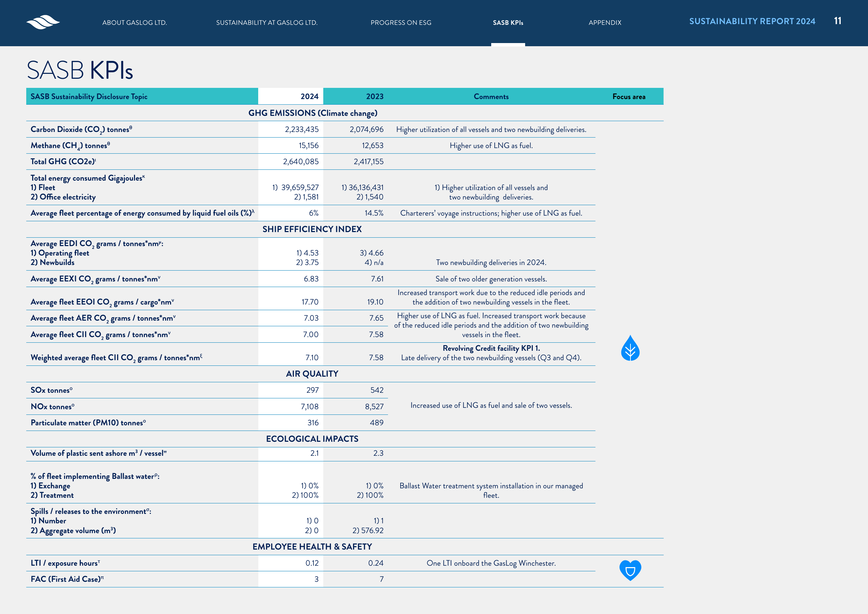The width and height of the screenshot is (868, 614).
Task: Open the Appendix tab
Action: [605, 23]
